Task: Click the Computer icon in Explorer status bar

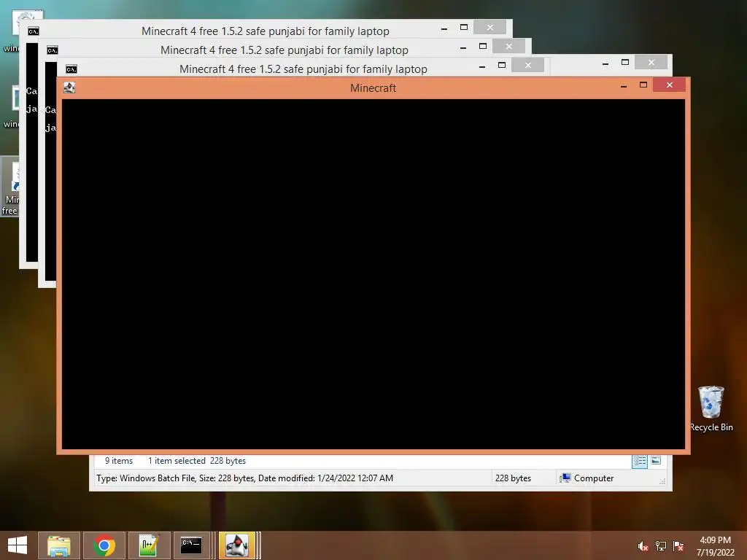Action: [565, 478]
